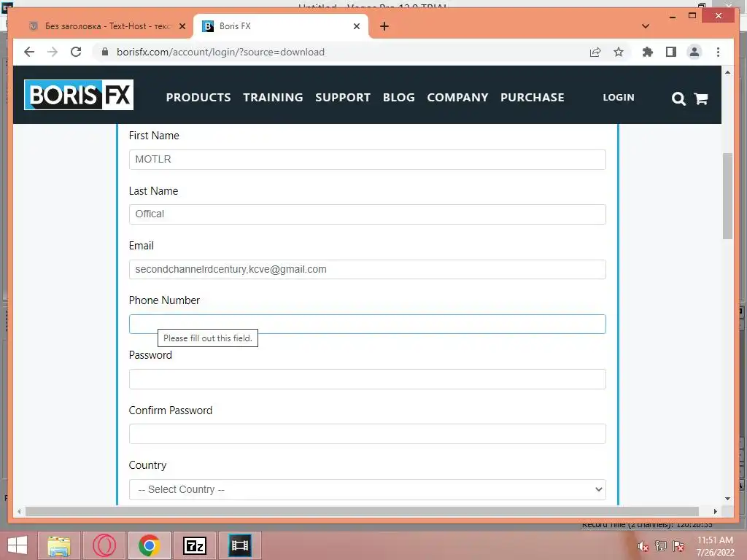This screenshot has width=747, height=560.
Task: Click the Boris FX logo
Action: tap(79, 95)
